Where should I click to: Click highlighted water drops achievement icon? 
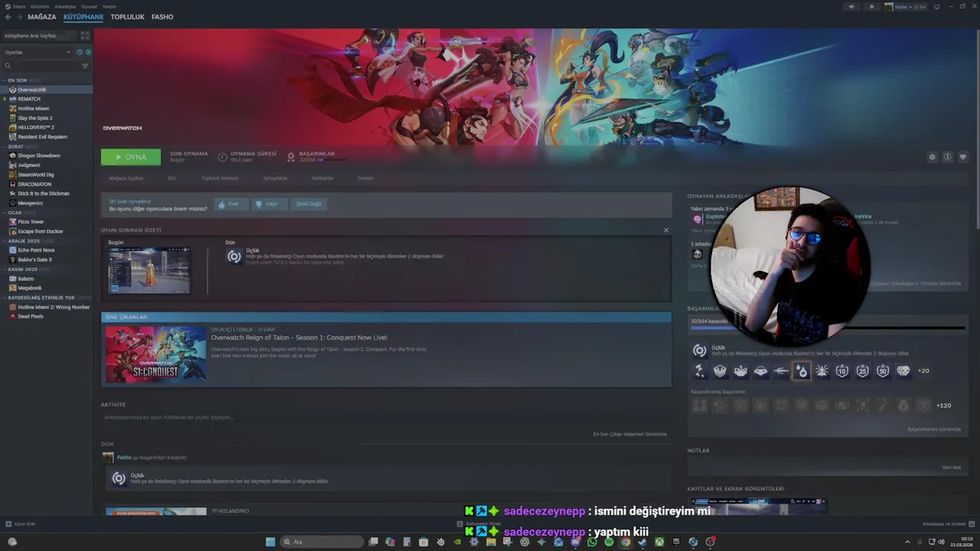tap(802, 371)
